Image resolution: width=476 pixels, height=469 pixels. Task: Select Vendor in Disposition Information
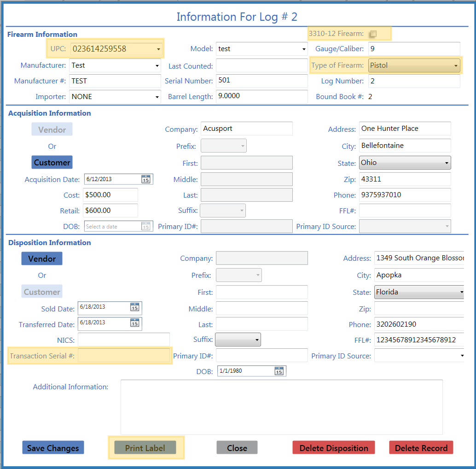pos(42,258)
